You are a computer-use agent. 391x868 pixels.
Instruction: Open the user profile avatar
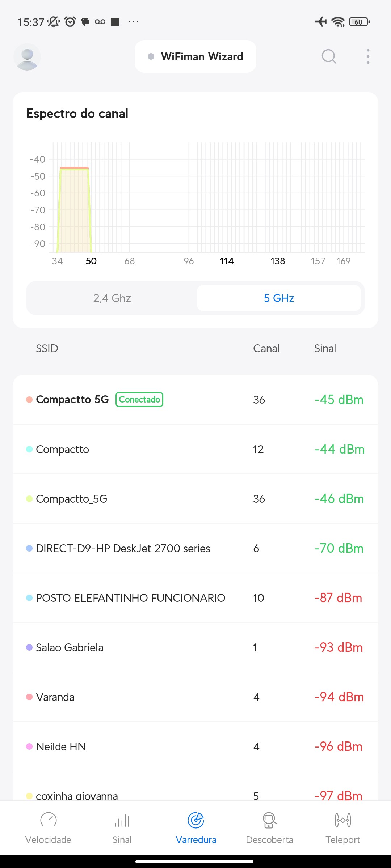(27, 57)
